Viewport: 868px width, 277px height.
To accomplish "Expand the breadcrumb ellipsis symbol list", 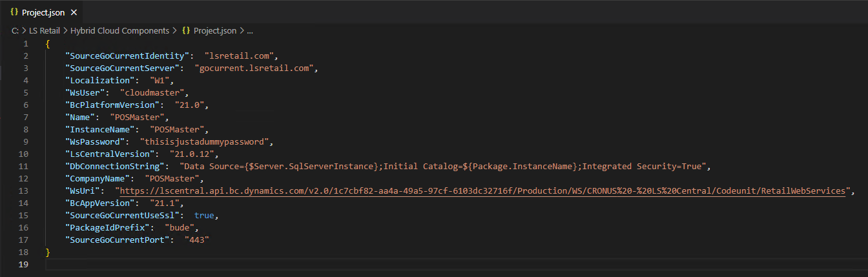I will (250, 30).
